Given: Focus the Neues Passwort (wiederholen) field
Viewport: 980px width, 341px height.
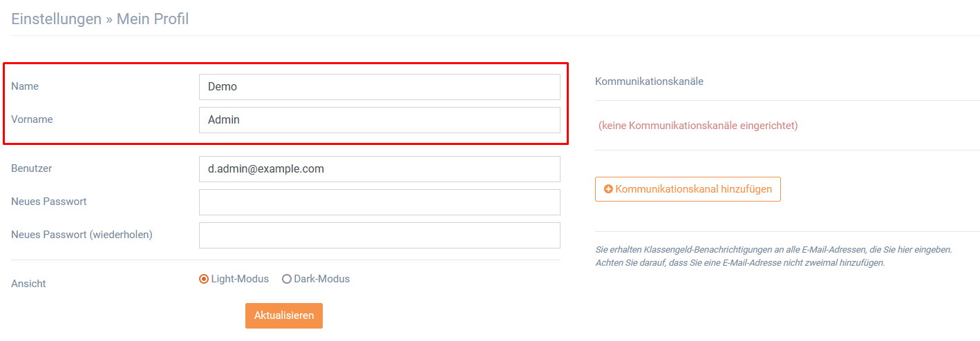Looking at the screenshot, I should 379,235.
